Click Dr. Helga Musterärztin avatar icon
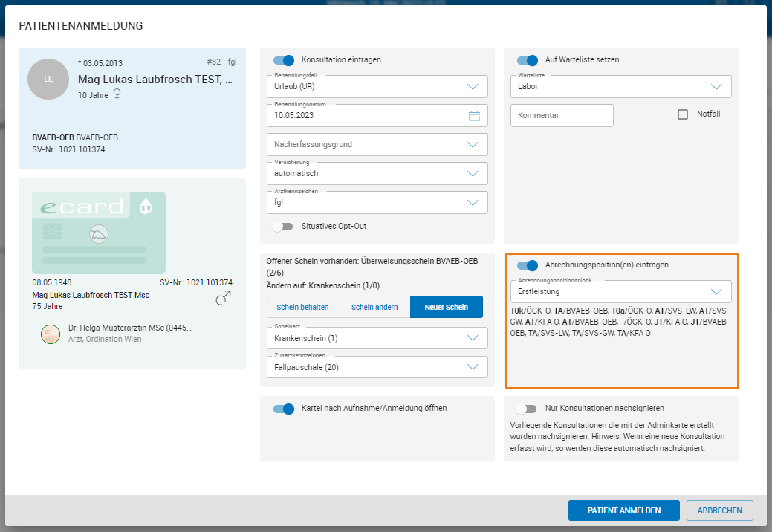The width and height of the screenshot is (772, 532). (51, 334)
